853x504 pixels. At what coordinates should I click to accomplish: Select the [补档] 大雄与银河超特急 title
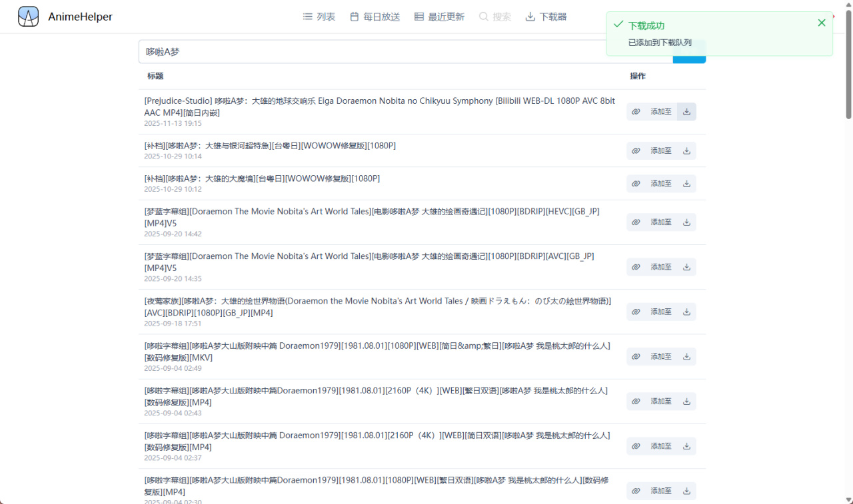[x=270, y=146]
